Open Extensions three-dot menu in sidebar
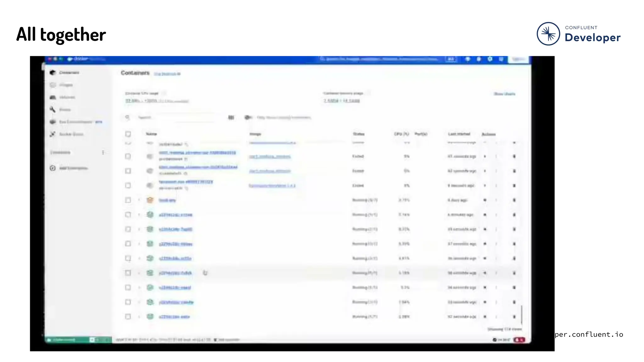This screenshot has width=644, height=362. coord(103,152)
